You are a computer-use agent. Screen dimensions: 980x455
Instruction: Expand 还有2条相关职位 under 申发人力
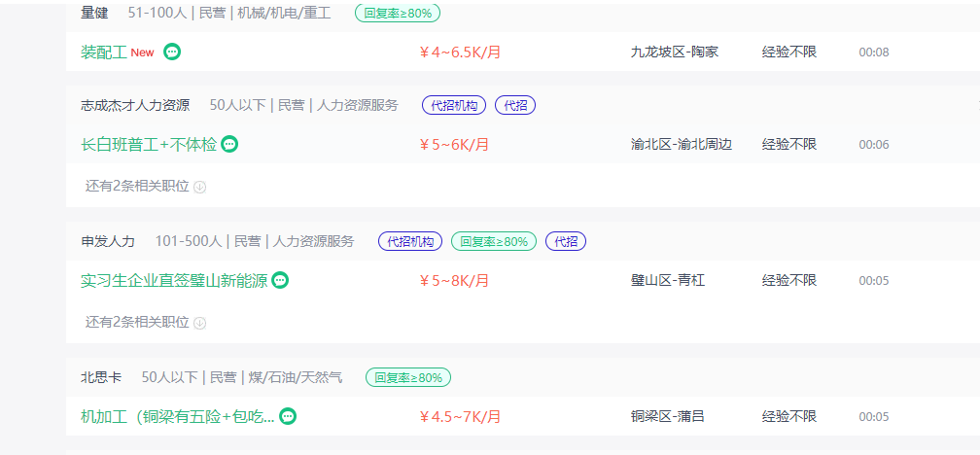pyautogui.click(x=137, y=323)
